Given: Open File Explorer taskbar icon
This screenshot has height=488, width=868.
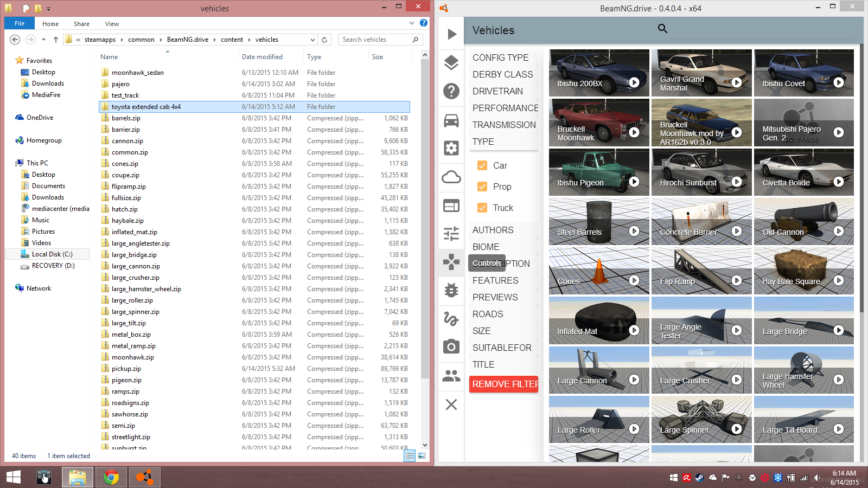Looking at the screenshot, I should 77,477.
